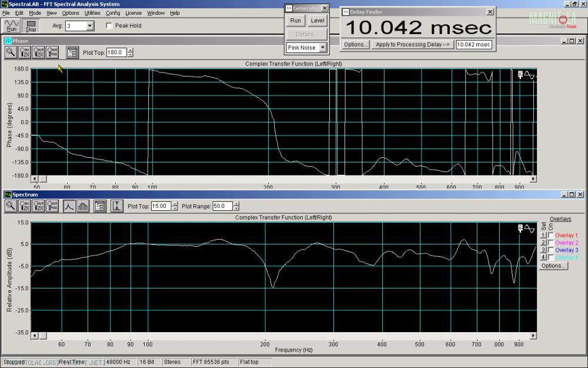This screenshot has height=368, width=588.
Task: Enable the Peak Hold checkbox
Action: pyautogui.click(x=109, y=25)
